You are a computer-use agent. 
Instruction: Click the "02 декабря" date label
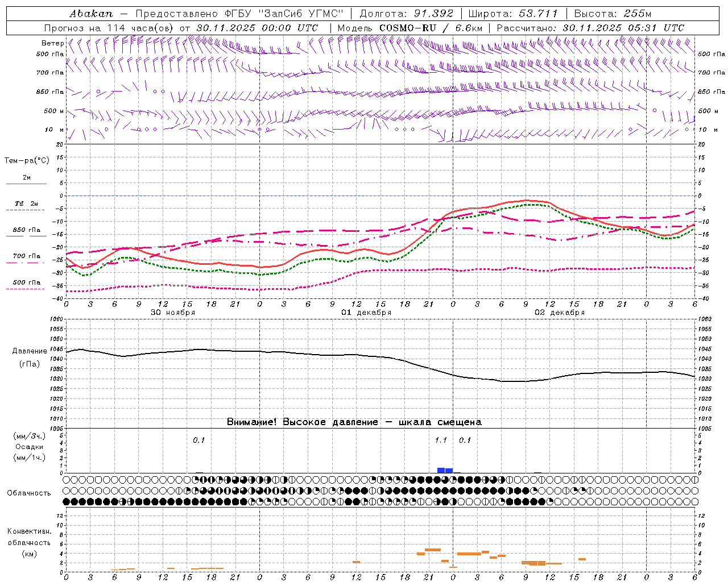560,313
